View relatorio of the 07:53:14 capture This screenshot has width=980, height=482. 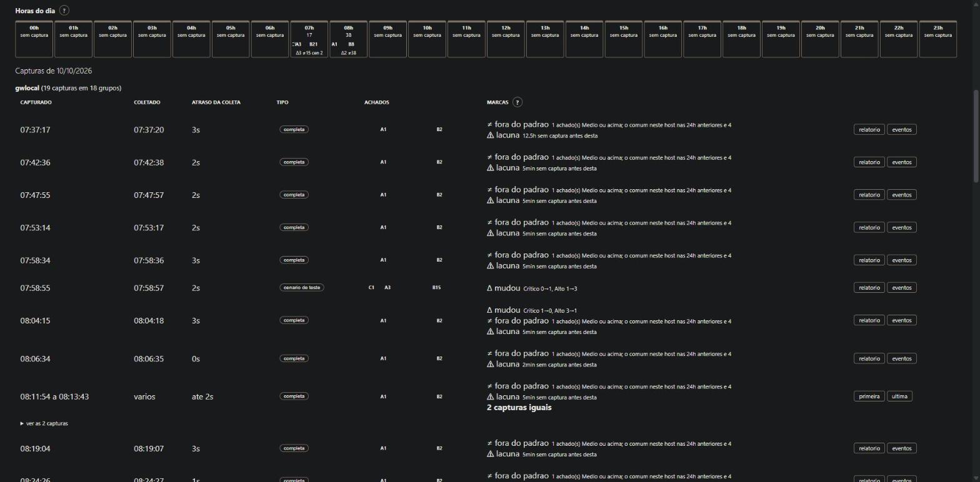[x=869, y=227]
